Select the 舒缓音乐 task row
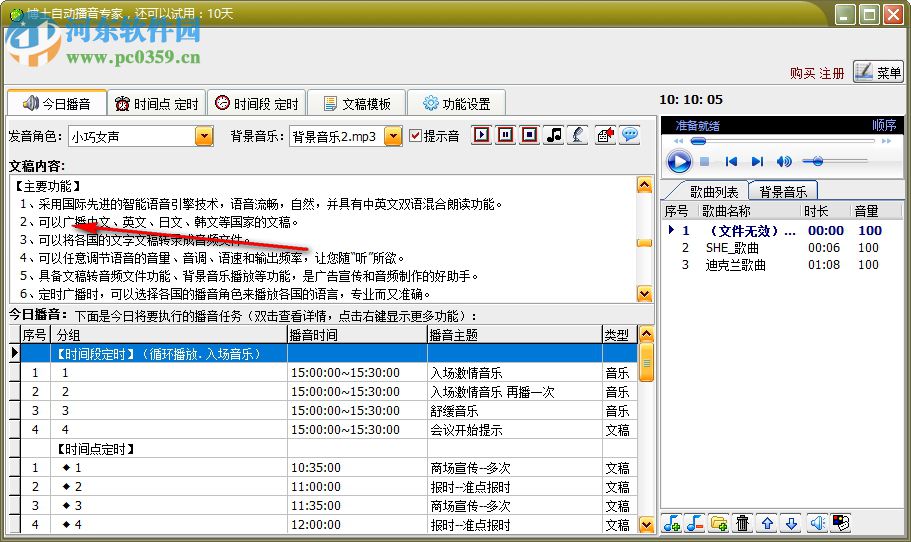This screenshot has width=911, height=542. pos(329,411)
